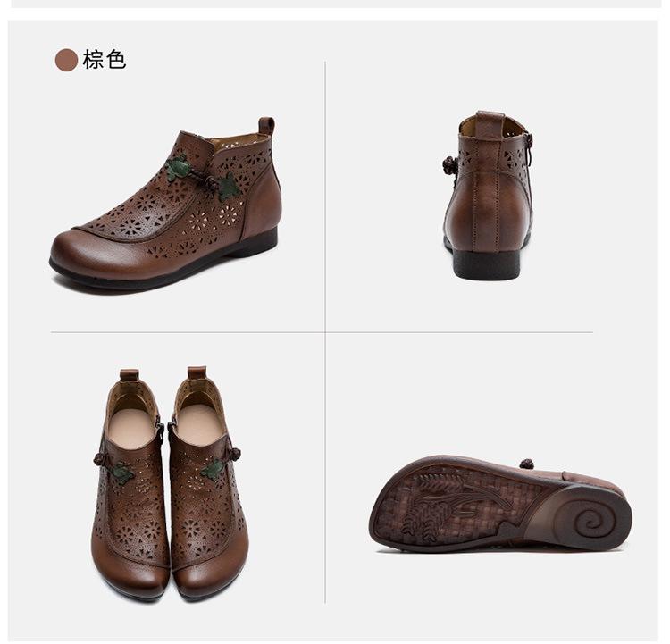Click the knot button on the rear-view boot
The height and width of the screenshot is (644, 670).
coord(450,165)
